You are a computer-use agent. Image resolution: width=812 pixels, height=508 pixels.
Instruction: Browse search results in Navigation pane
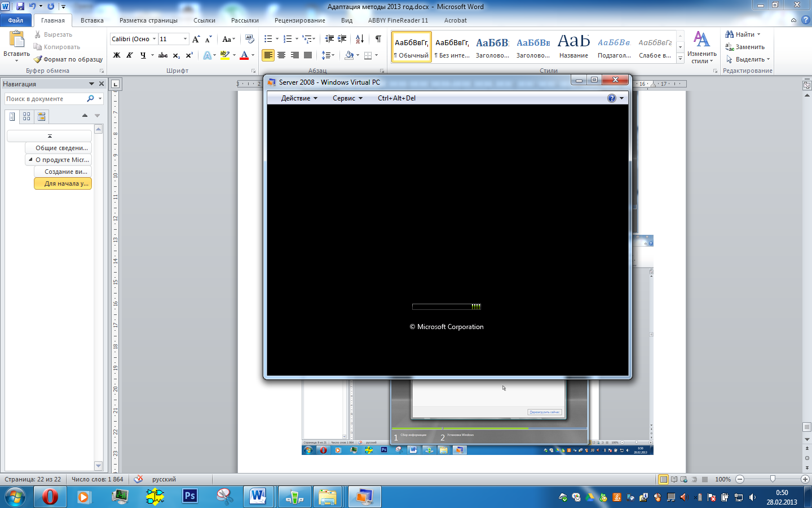(x=41, y=117)
